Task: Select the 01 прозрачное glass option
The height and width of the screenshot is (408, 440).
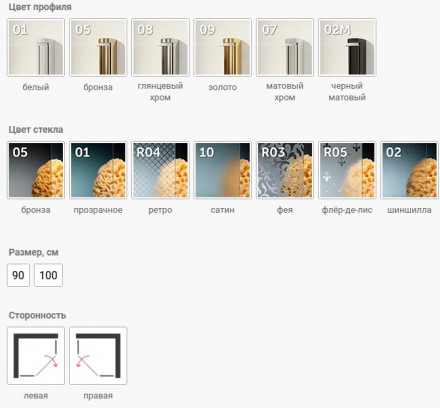Action: (x=98, y=170)
